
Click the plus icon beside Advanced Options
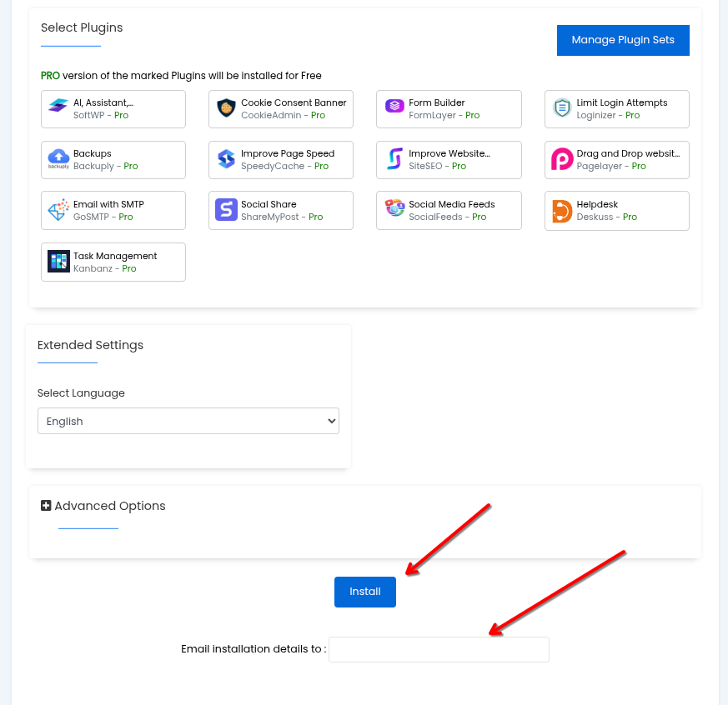[46, 506]
